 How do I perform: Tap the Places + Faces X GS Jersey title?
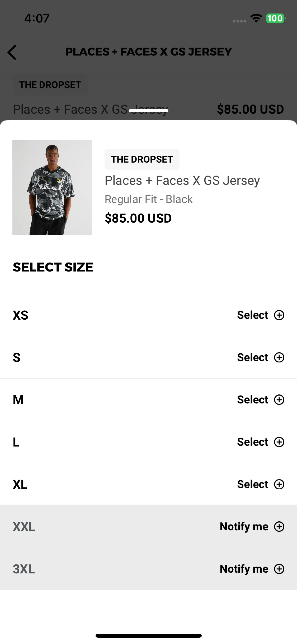click(182, 181)
